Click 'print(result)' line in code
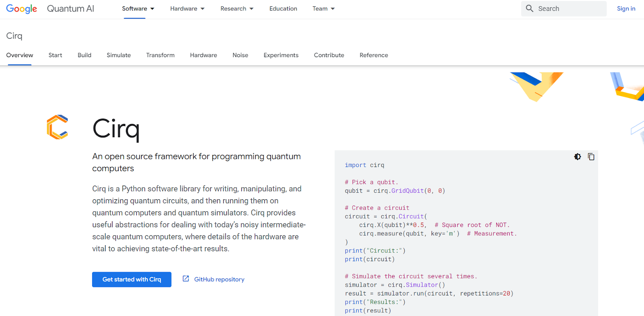Viewport: 644px width, 316px height. [x=368, y=310]
